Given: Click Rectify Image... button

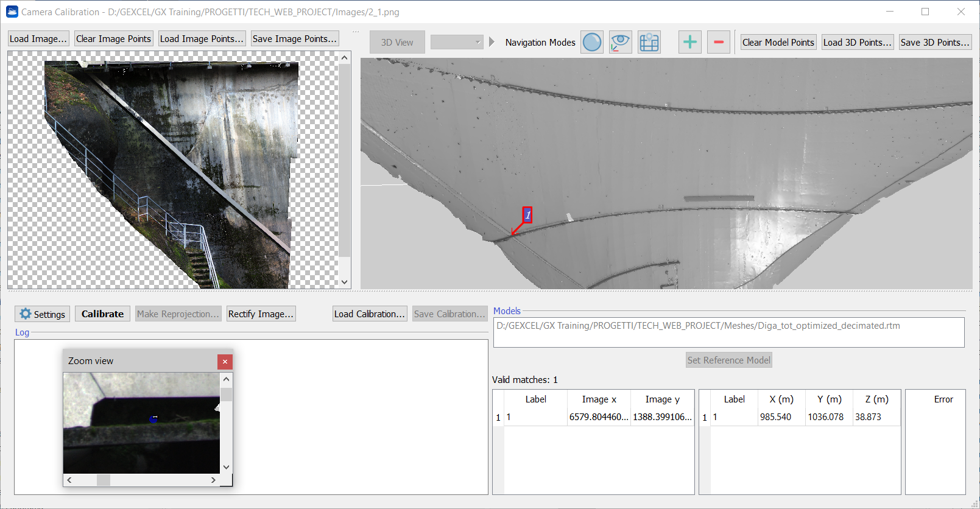Looking at the screenshot, I should pyautogui.click(x=261, y=314).
